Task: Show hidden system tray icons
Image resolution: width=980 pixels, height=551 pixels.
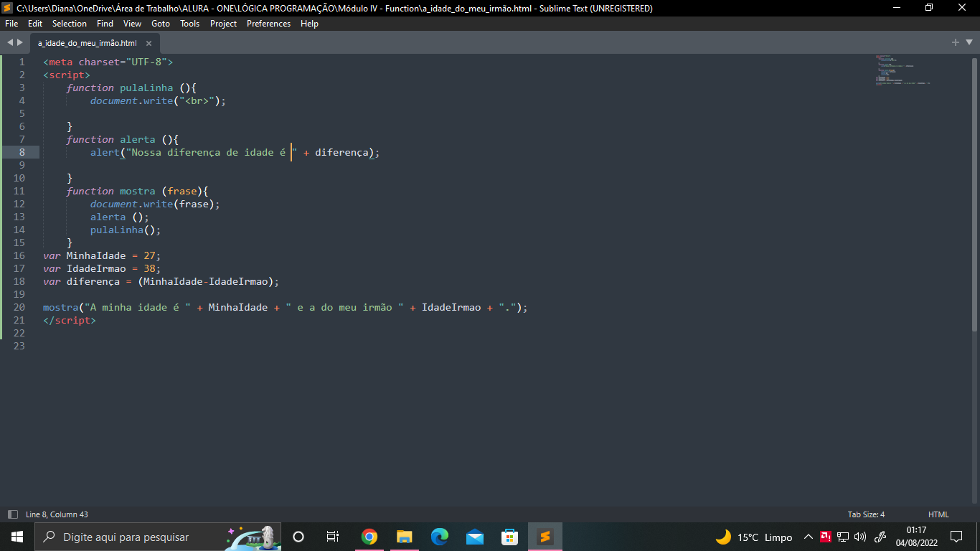Action: coord(808,537)
